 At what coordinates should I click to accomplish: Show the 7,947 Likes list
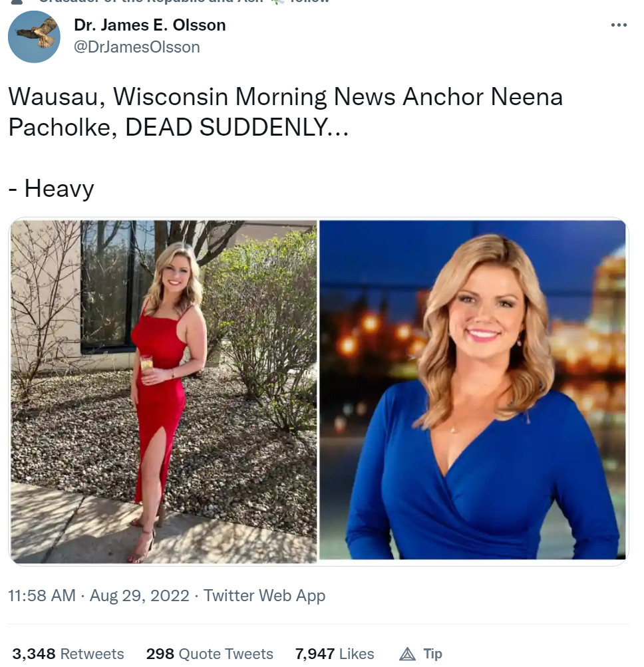coord(335,654)
